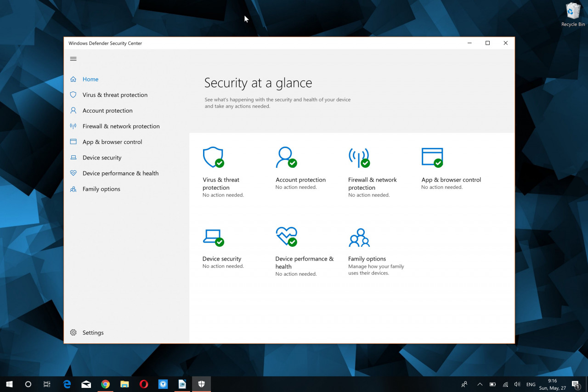The image size is (588, 392).
Task: Show hidden icons using the tray chevron
Action: [x=480, y=384]
